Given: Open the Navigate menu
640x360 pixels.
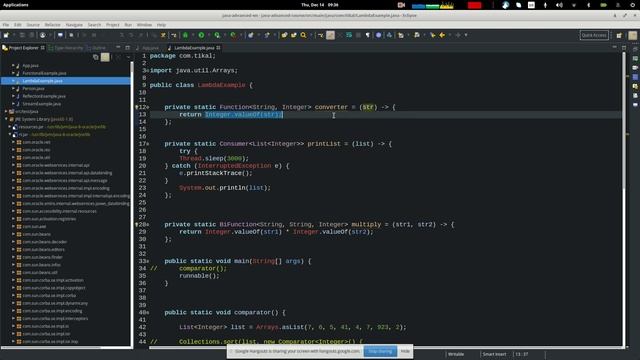Looking at the screenshot, I should (x=74, y=25).
